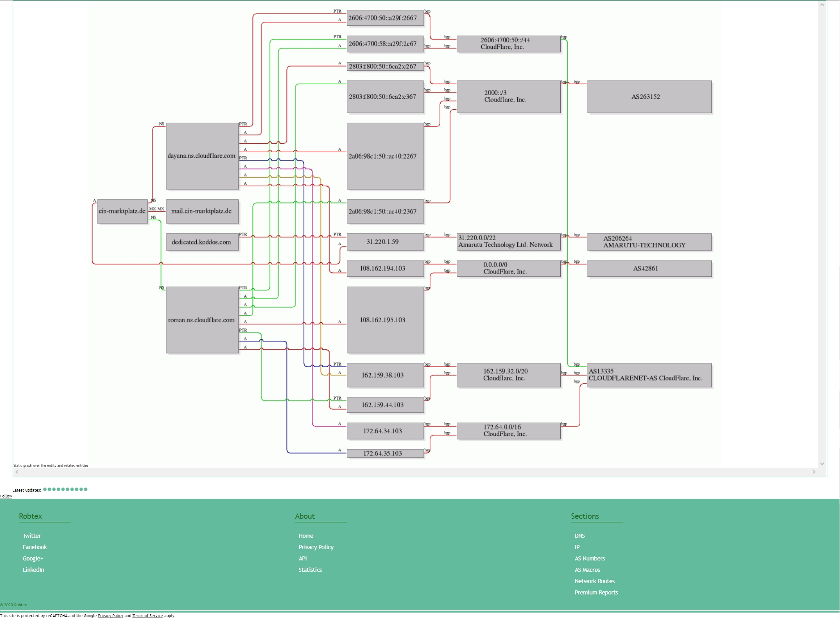This screenshot has height=618, width=840.
Task: Click AS206264 AMARUTU-TECHNOLOGY node
Action: (649, 242)
